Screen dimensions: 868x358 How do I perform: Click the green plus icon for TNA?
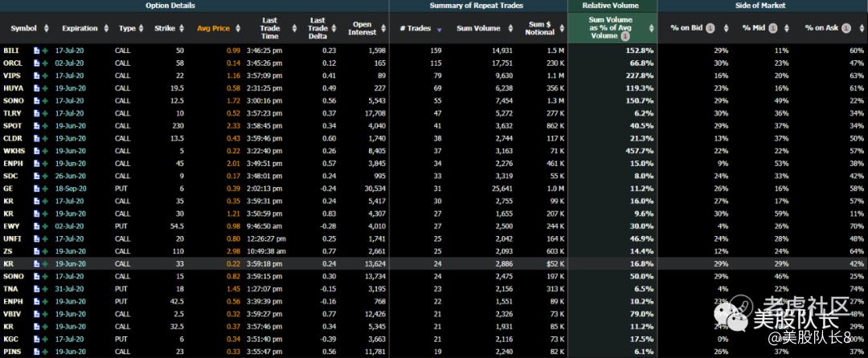[44, 289]
